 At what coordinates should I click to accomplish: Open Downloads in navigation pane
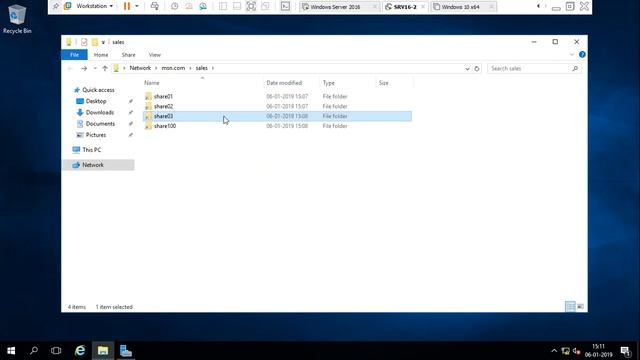coord(100,112)
